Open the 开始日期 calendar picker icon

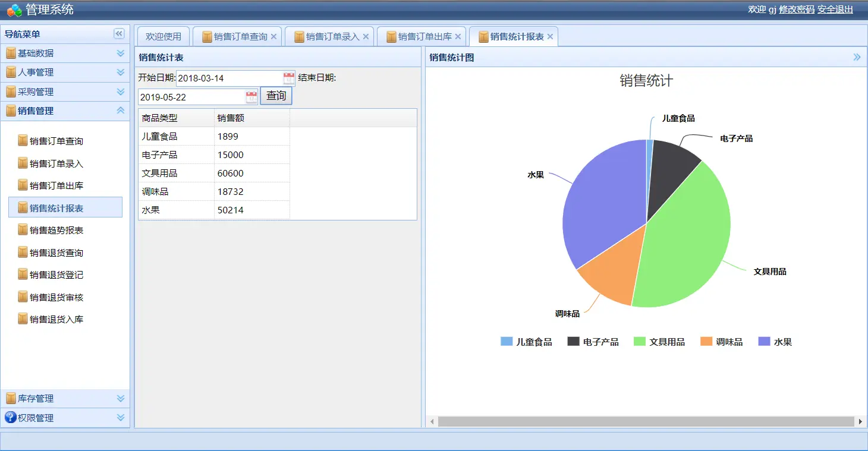coord(289,78)
